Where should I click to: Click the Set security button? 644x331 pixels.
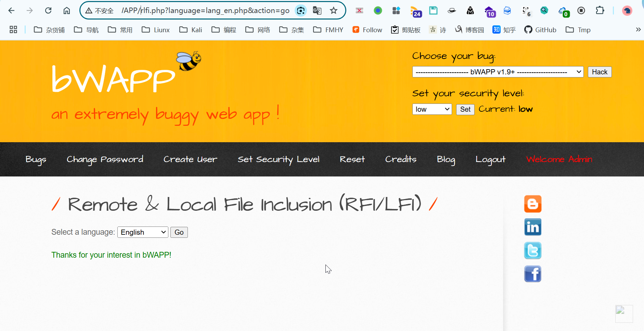point(465,109)
